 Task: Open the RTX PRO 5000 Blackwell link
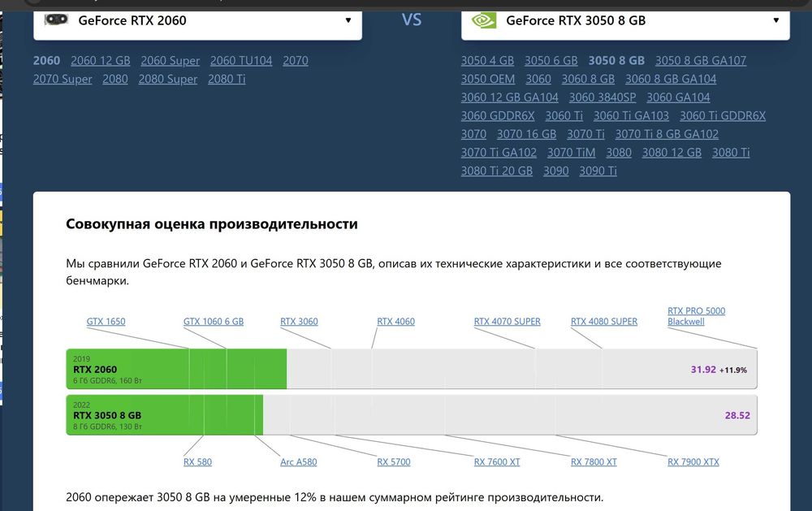click(696, 316)
